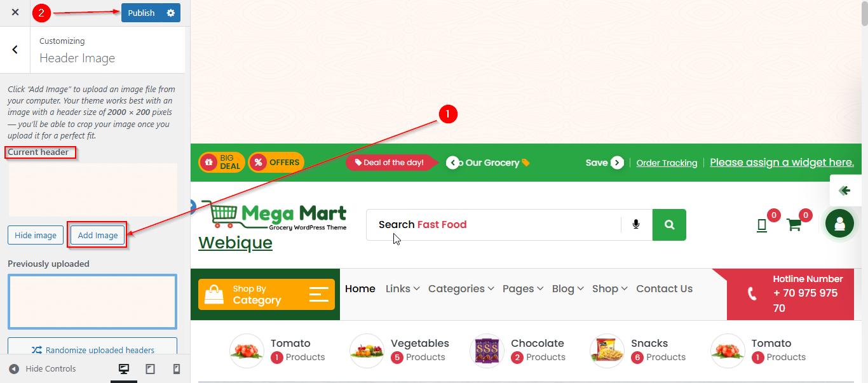This screenshot has height=383, width=868.
Task: Open Contact Us menu item
Action: pyautogui.click(x=664, y=288)
